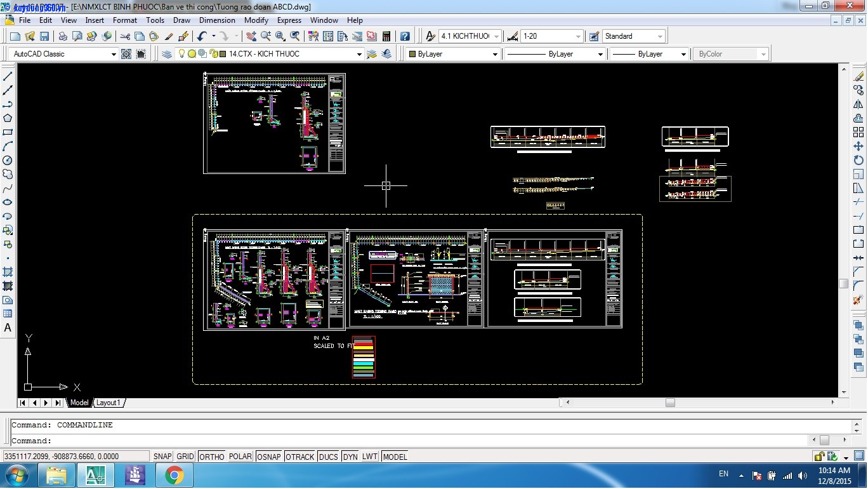
Task: Click the Open file toolbar icon
Action: pos(30,36)
